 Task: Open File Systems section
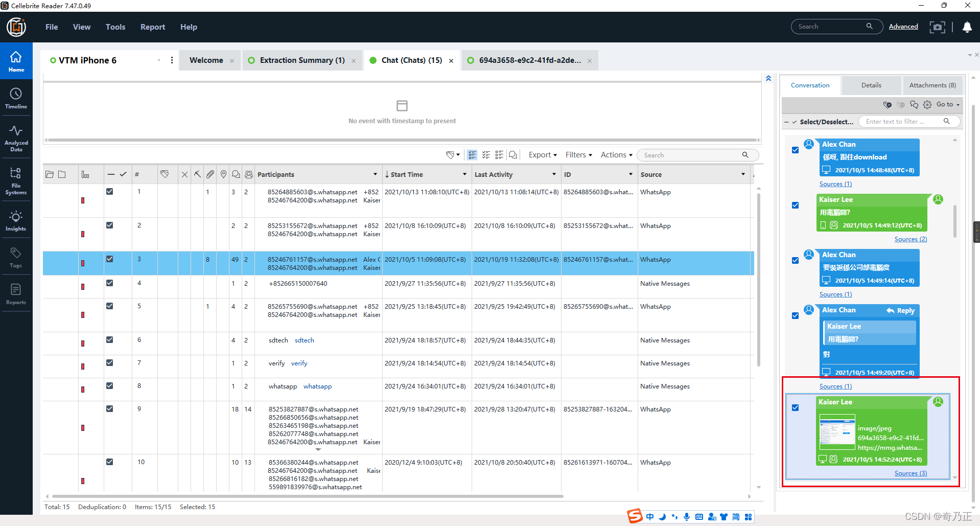tap(16, 180)
